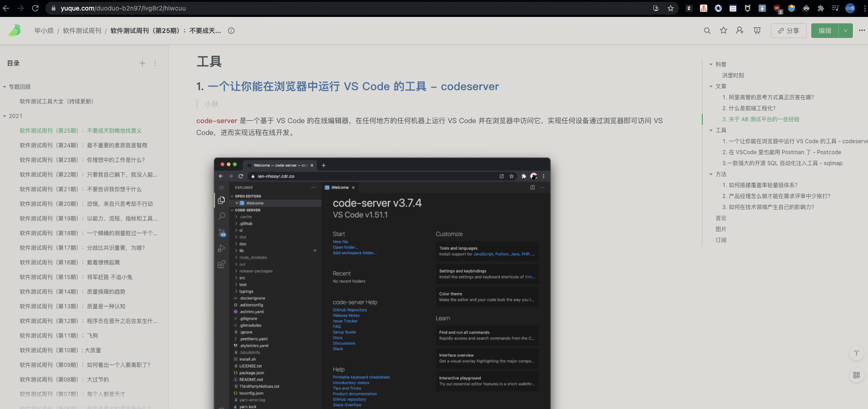The width and height of the screenshot is (868, 409).
Task: Open 软件测试周刊（第25期）in sidebar
Action: pos(81,131)
